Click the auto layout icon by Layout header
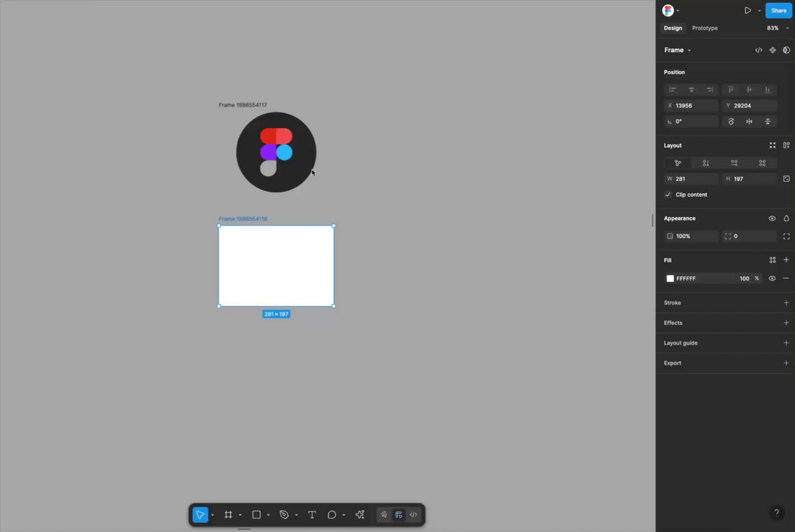Screen dimensions: 795x532 786,145
